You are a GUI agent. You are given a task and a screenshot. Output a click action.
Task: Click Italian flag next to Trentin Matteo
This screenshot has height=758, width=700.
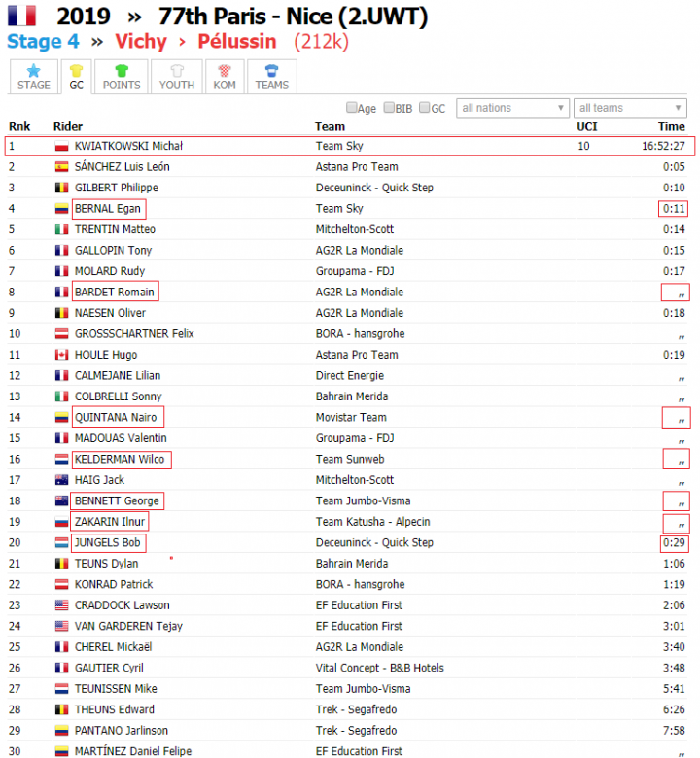coord(61,229)
